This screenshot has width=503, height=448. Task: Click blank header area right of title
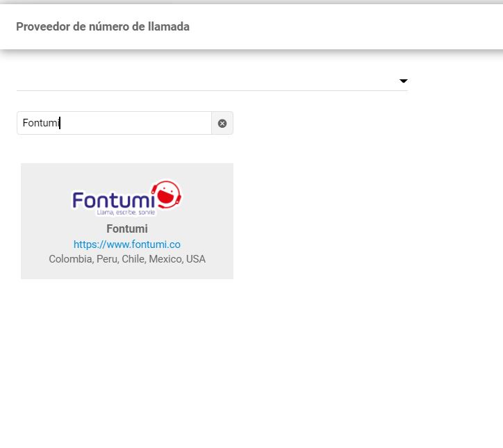click(347, 26)
